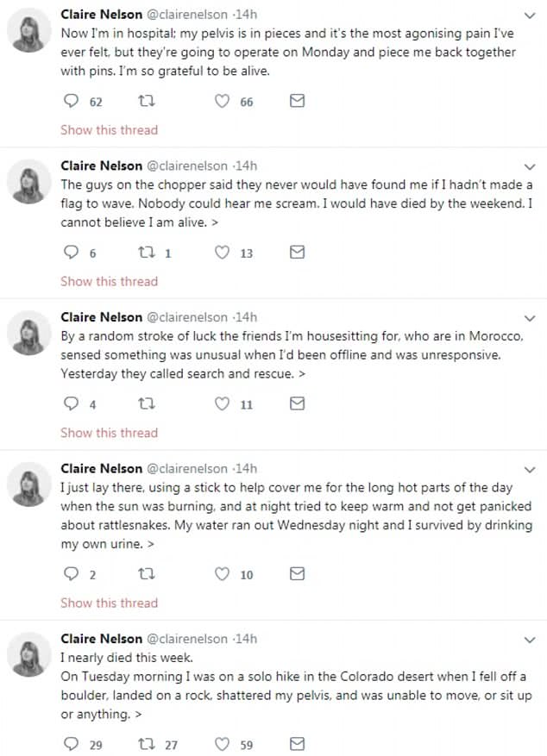The height and width of the screenshot is (756, 547).
Task: Send the hospital tweet via direct message
Action: click(297, 102)
